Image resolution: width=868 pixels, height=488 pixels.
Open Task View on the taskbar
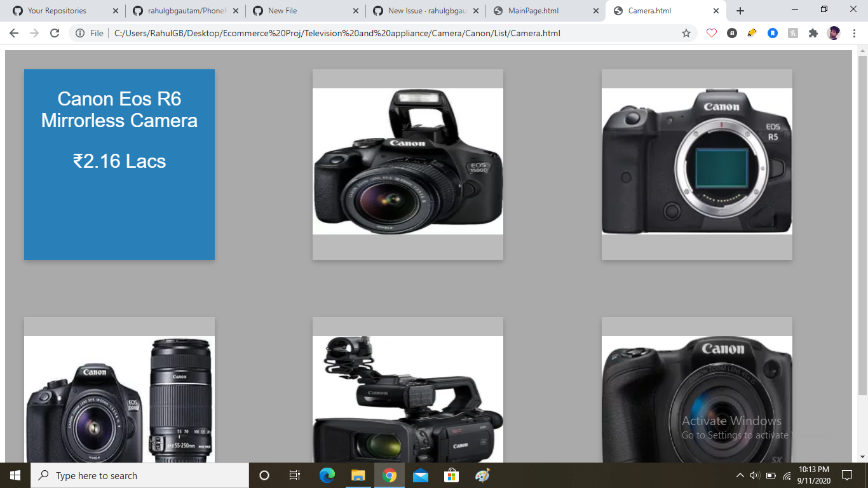click(295, 475)
